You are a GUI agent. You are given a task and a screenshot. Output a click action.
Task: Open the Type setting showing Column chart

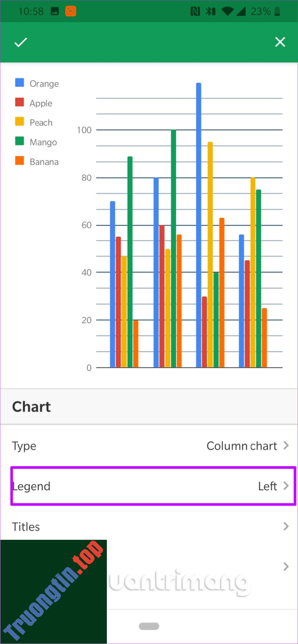[149, 446]
